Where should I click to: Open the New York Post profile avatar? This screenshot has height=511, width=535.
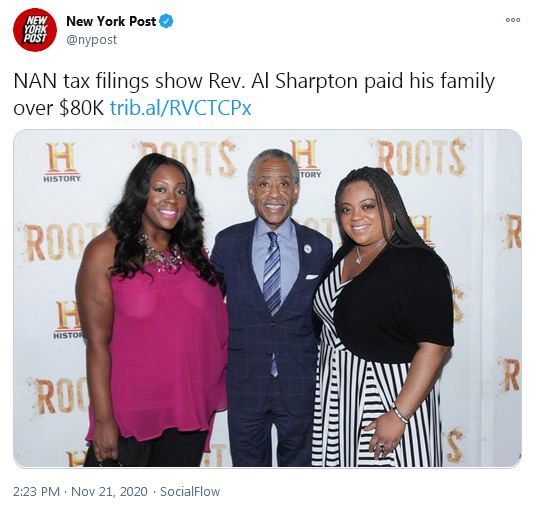(x=35, y=30)
